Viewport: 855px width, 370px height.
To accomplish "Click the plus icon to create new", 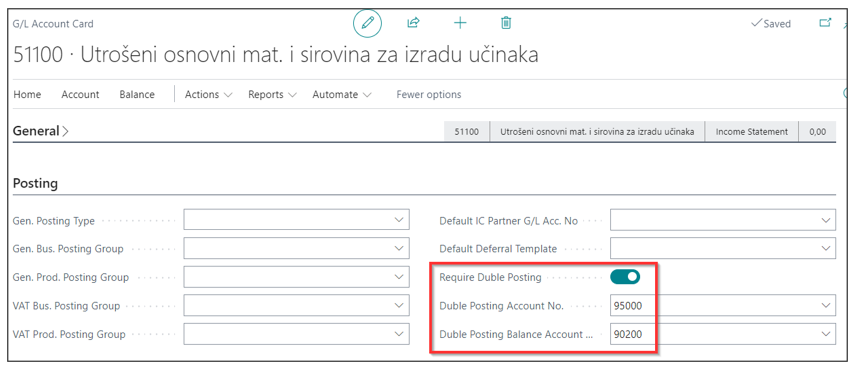I will (x=460, y=23).
